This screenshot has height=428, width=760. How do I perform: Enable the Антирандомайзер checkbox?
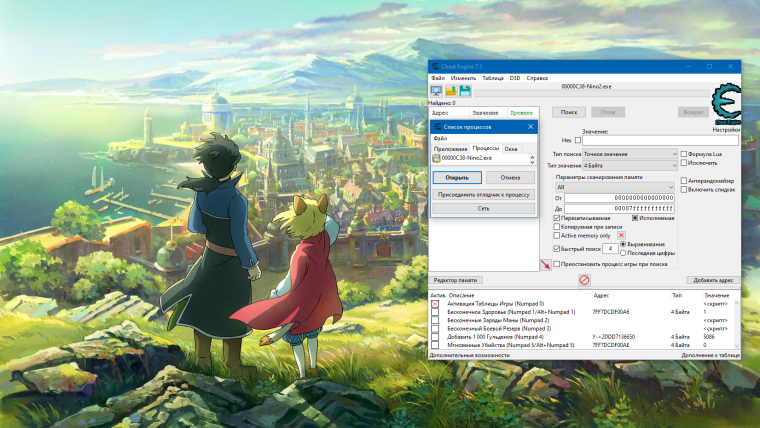[x=683, y=181]
